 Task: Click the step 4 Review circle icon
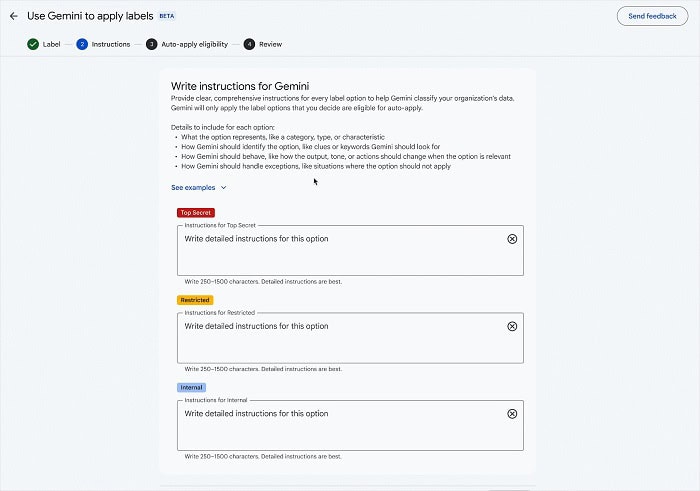click(x=249, y=44)
